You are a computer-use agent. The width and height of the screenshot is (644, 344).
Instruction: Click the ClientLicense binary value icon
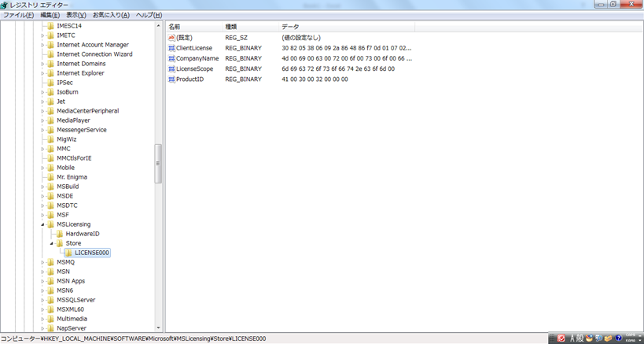pyautogui.click(x=171, y=48)
